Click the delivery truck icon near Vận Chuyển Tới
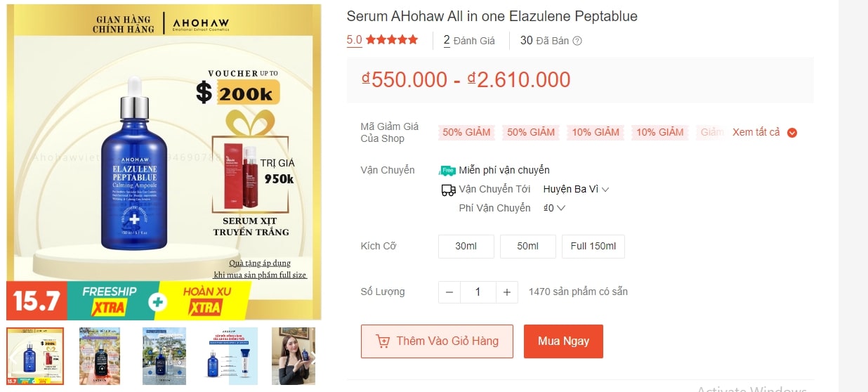This screenshot has height=392, width=868. click(x=448, y=190)
